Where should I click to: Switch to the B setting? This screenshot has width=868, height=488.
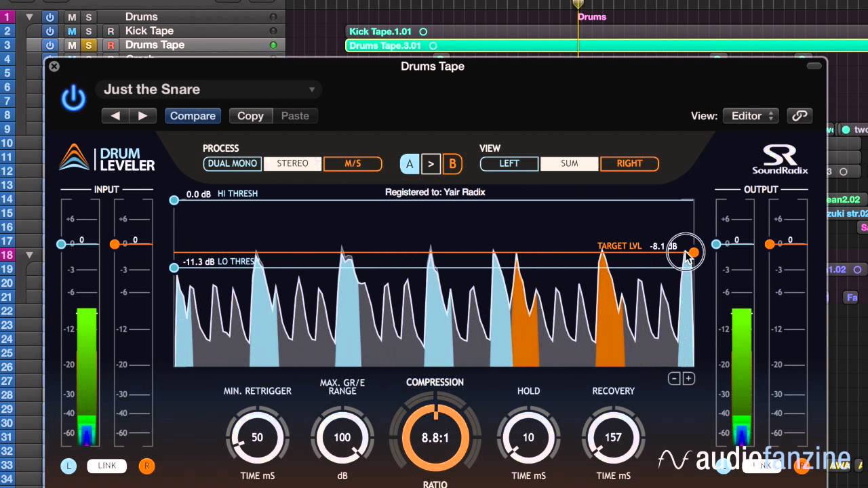click(452, 164)
